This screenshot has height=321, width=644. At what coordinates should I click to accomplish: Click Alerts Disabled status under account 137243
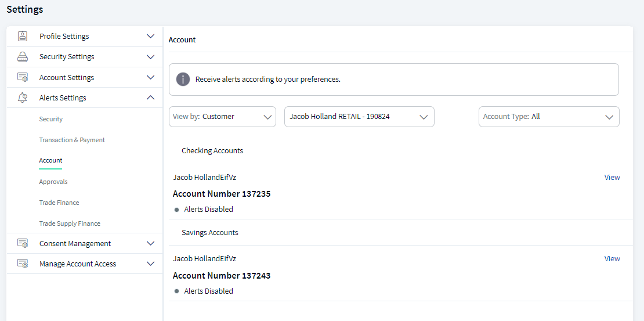209,291
